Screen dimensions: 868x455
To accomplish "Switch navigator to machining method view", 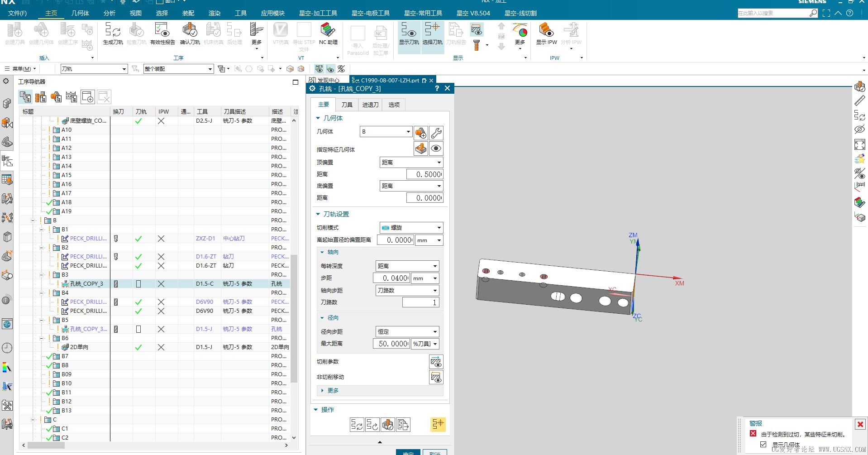I will coord(72,96).
